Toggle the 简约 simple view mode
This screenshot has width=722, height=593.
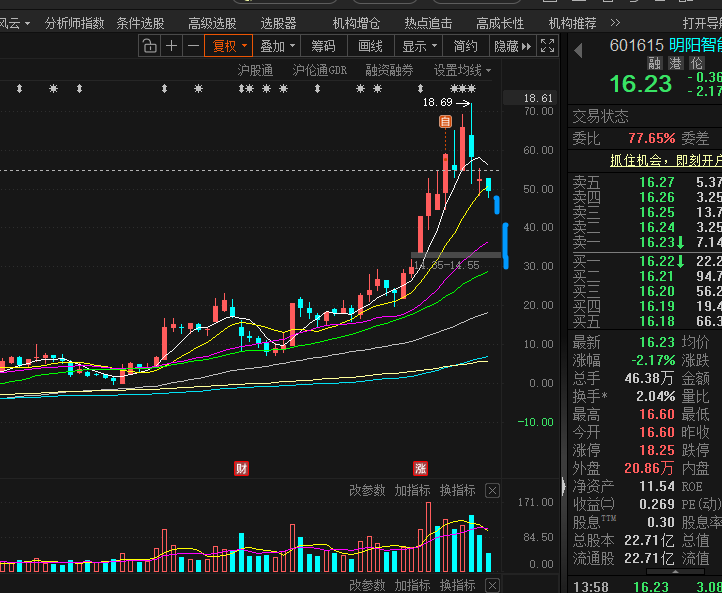tap(466, 46)
